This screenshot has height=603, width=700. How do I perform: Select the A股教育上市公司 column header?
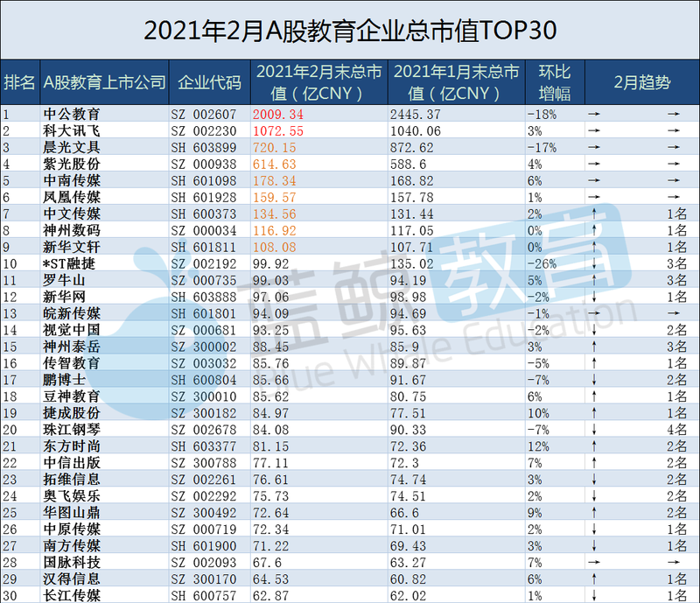pos(104,82)
